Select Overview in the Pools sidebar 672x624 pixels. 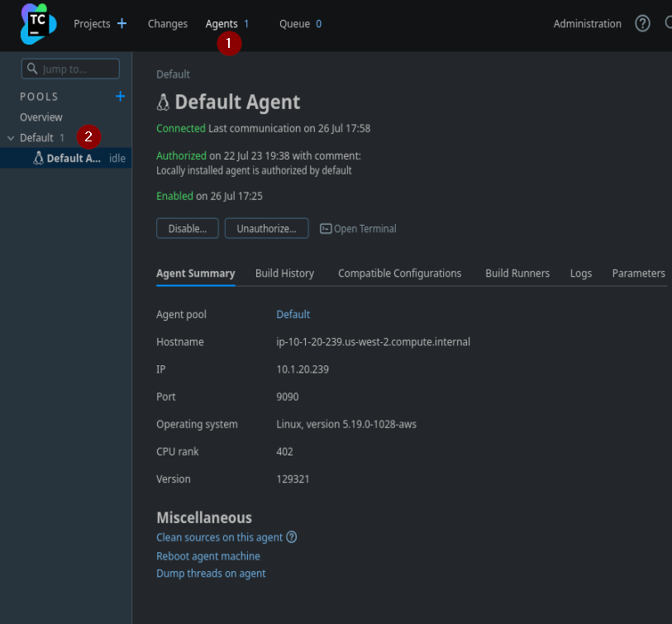[x=41, y=117]
